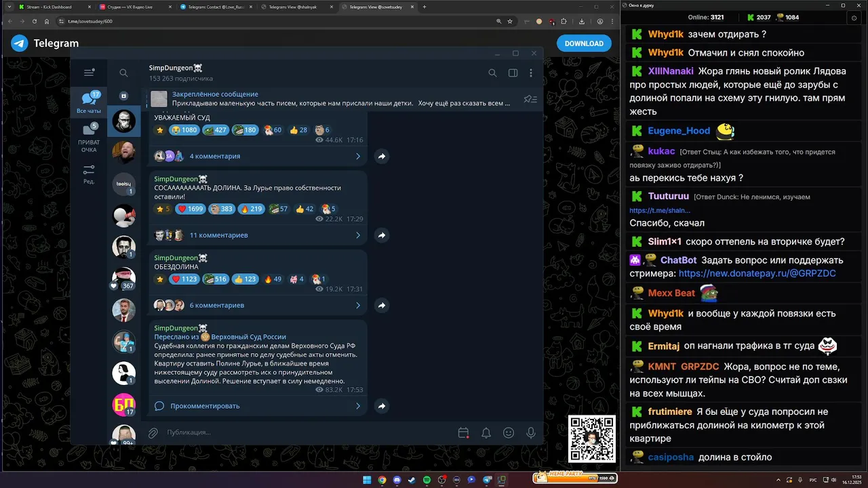Open t.me/shaln link in Tuuturuu message

pos(660,211)
